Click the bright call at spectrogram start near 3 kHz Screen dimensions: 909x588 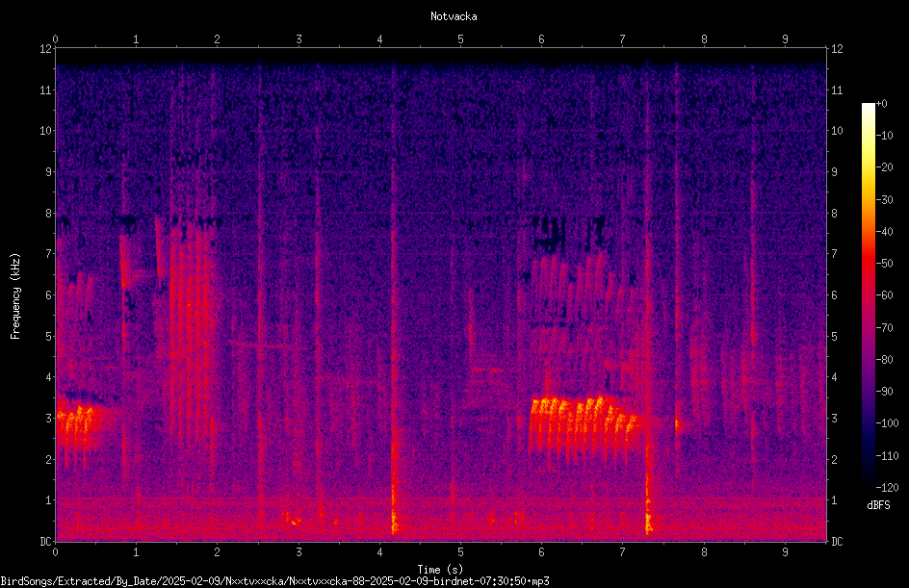(78, 425)
